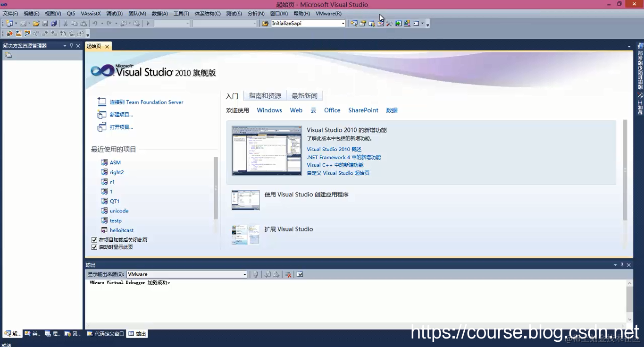Viewport: 644px width, 347px height.
Task: Click the Solution Explorer home toolbar icon
Action: pyautogui.click(x=8, y=55)
